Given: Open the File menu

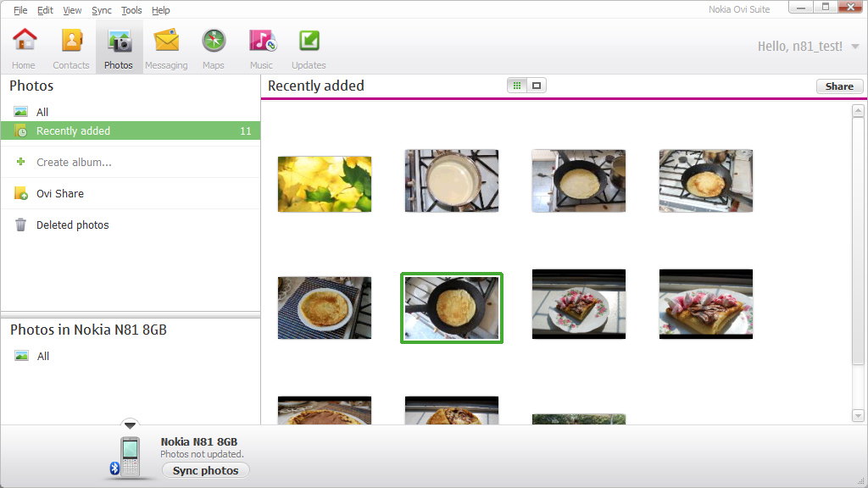Looking at the screenshot, I should coord(20,10).
